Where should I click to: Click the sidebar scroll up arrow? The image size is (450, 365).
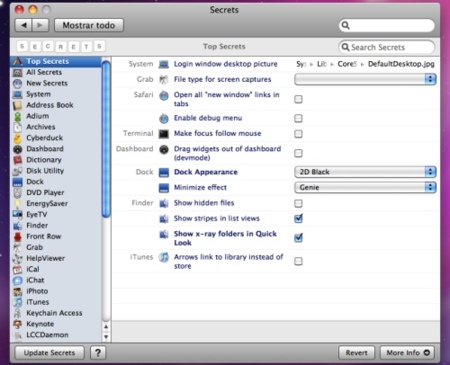106,327
